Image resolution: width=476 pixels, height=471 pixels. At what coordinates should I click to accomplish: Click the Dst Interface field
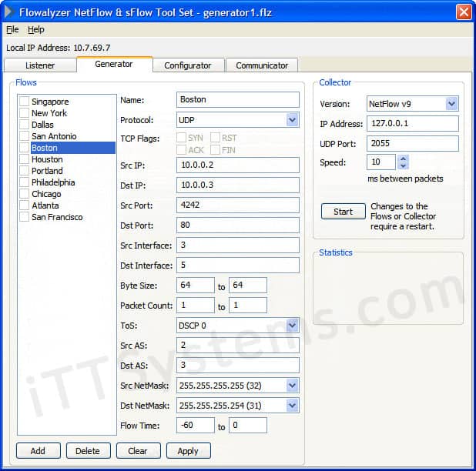click(x=238, y=265)
